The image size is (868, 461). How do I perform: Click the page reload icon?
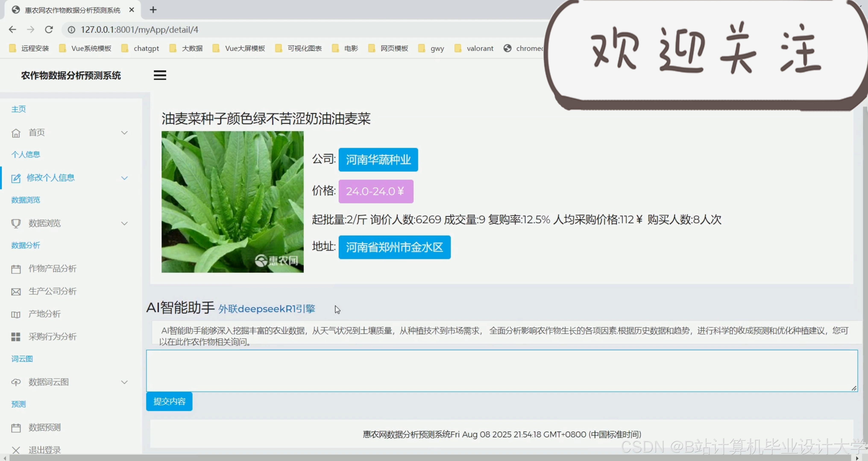point(49,30)
